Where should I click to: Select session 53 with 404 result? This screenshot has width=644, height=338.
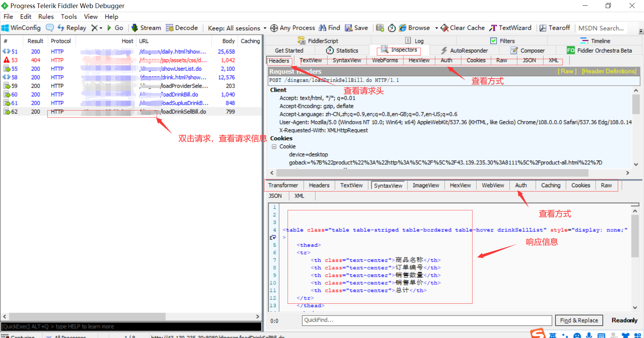[x=131, y=60]
